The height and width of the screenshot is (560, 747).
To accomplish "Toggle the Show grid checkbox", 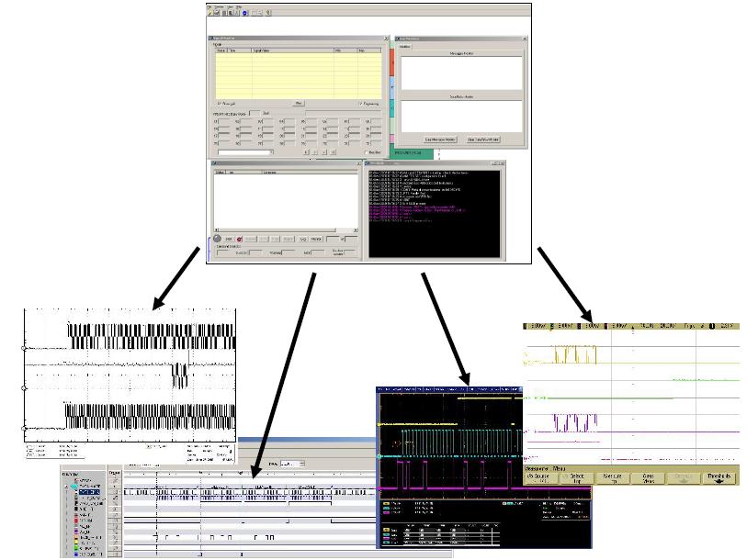I will pos(217,104).
